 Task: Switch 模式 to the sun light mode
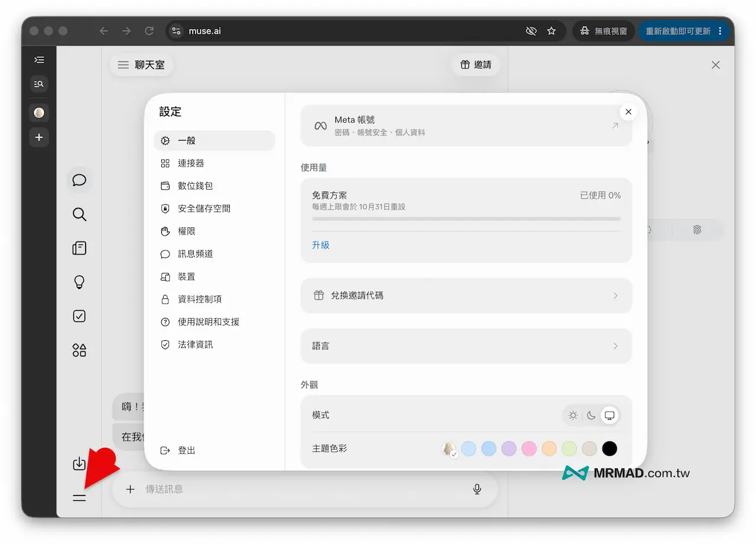coord(573,415)
